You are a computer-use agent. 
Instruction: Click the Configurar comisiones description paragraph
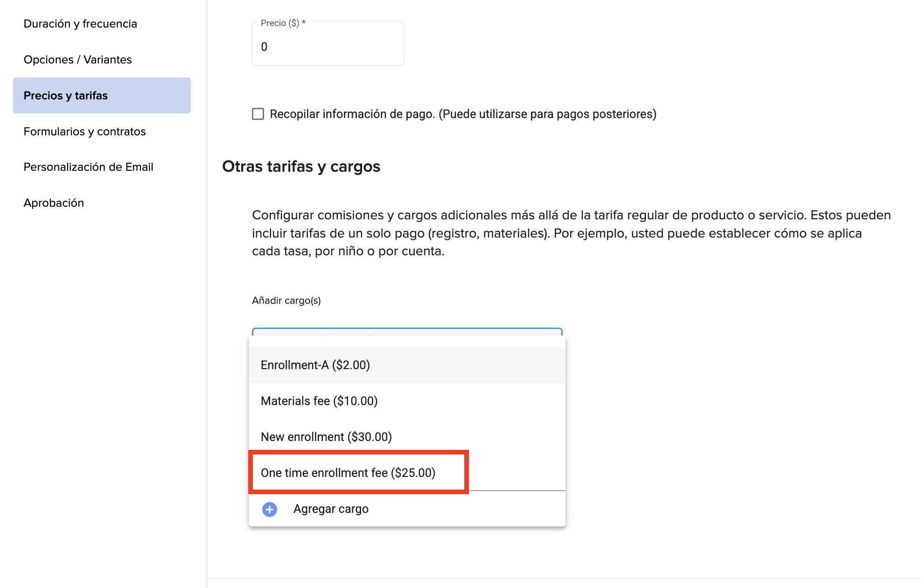click(571, 233)
